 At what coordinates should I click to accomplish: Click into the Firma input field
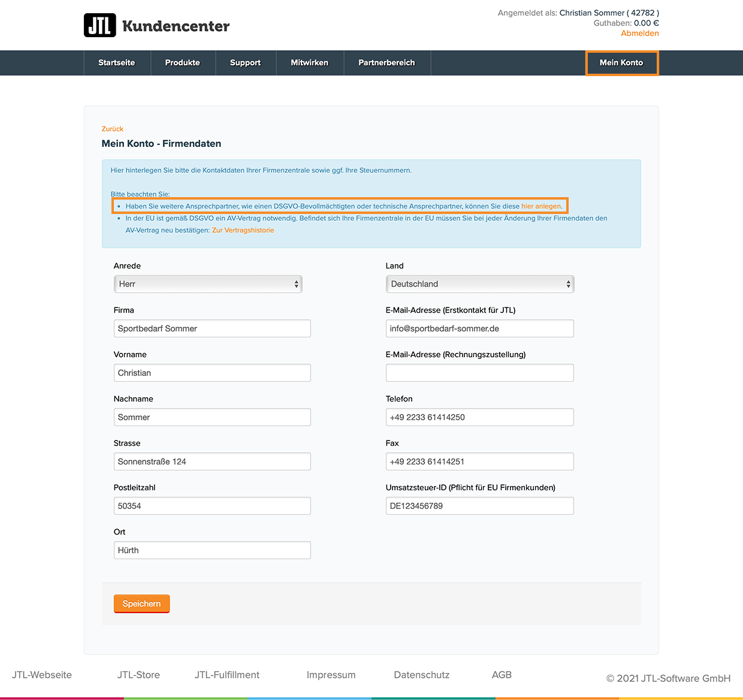(212, 328)
